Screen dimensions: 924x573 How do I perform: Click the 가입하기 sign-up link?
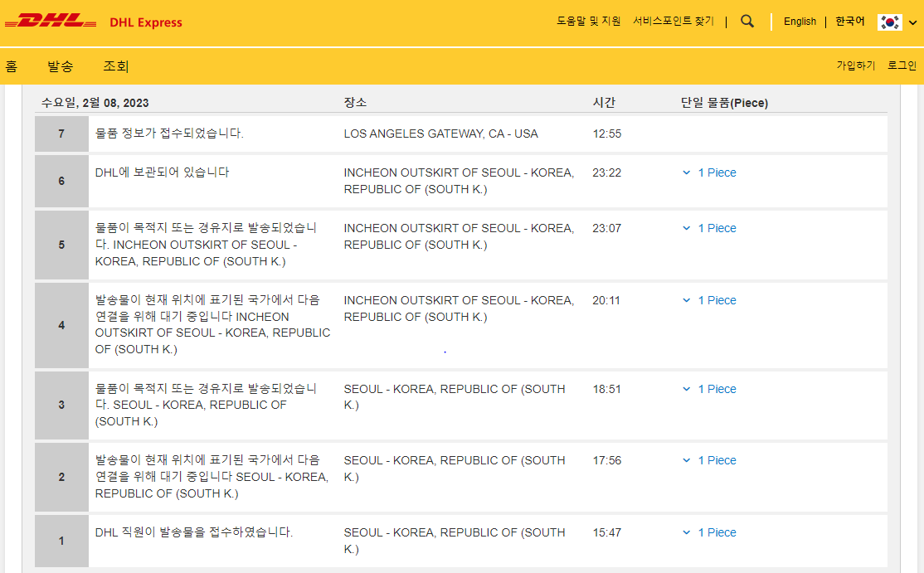(x=856, y=66)
